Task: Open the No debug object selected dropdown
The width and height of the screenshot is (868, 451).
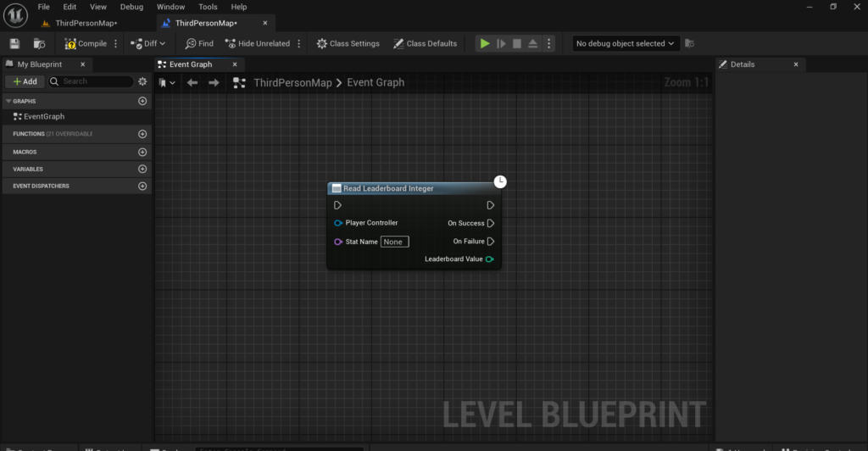Action: click(x=625, y=44)
